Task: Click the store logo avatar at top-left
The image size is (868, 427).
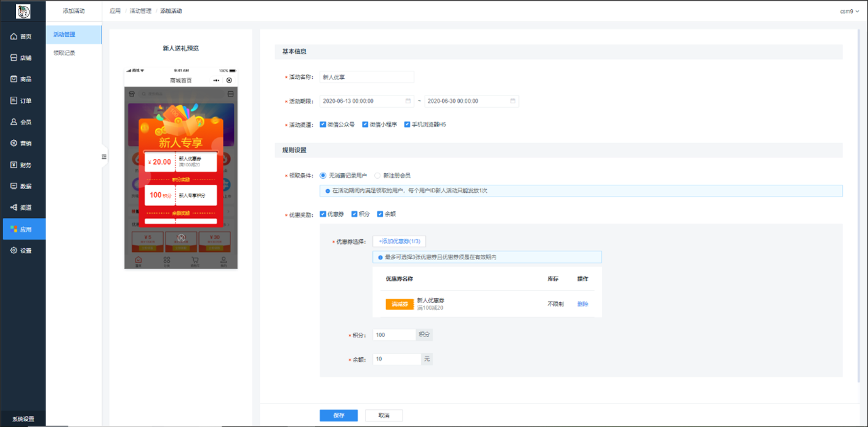Action: coord(23,11)
